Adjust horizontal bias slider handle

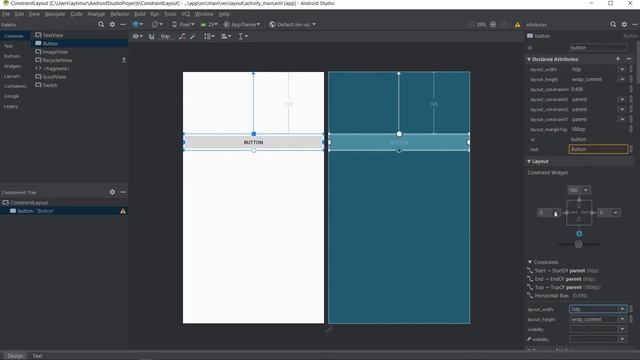coord(578,244)
